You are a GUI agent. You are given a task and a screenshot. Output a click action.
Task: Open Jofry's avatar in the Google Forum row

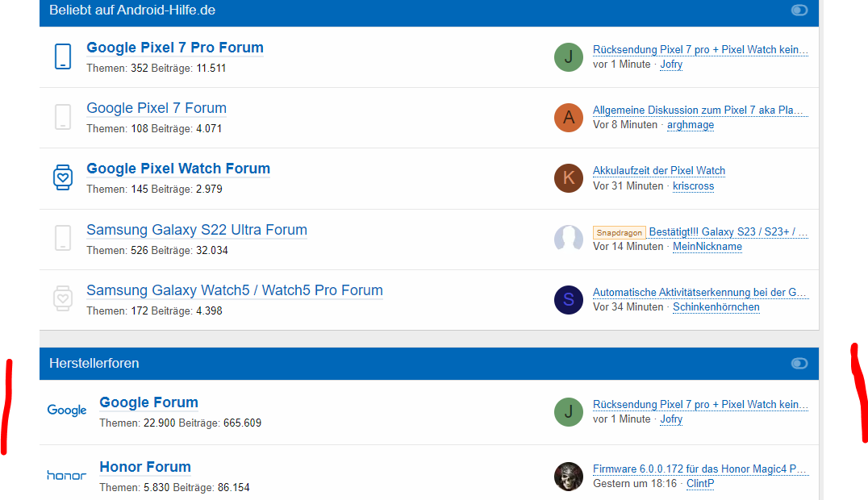[569, 412]
